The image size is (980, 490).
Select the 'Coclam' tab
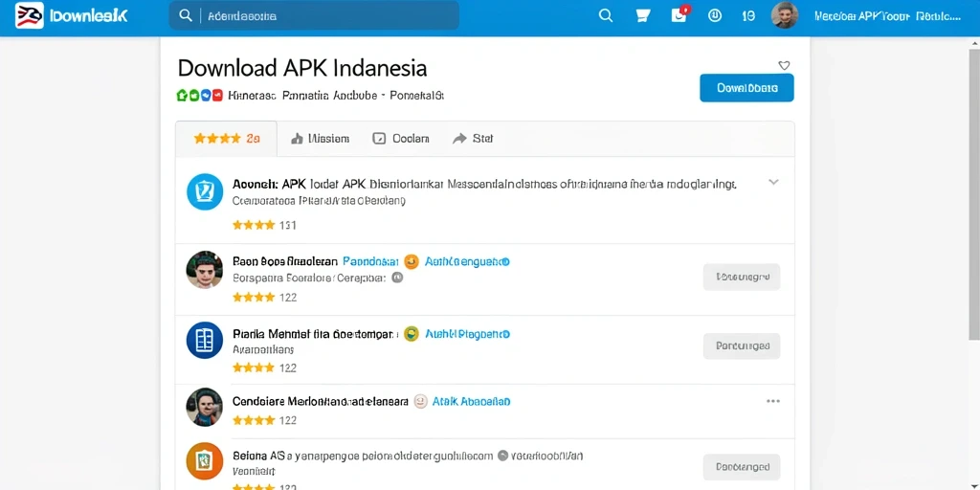tap(401, 139)
